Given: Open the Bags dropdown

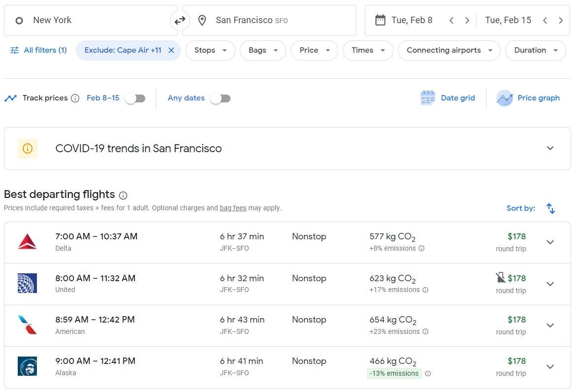Looking at the screenshot, I should 263,50.
